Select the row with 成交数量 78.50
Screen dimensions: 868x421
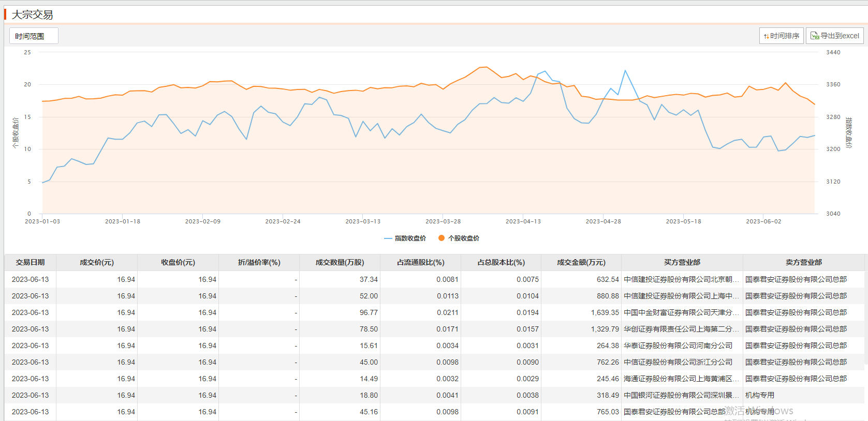click(x=369, y=329)
